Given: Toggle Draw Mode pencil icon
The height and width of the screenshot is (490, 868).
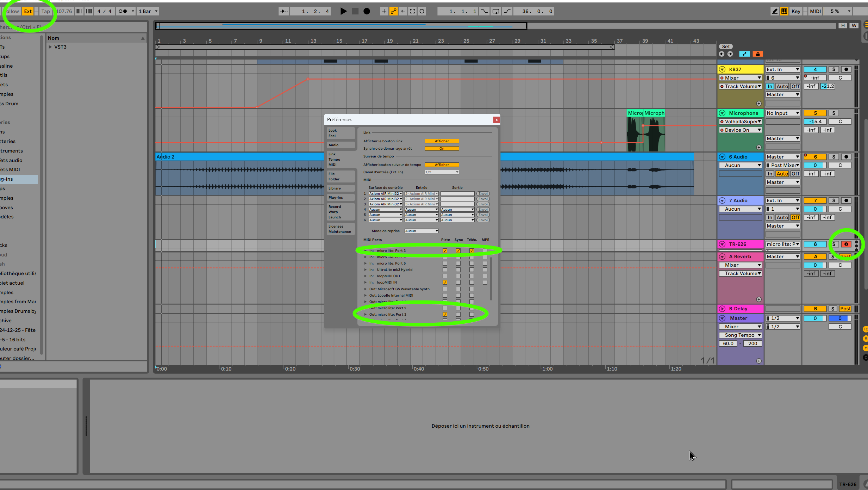Looking at the screenshot, I should click(x=775, y=11).
